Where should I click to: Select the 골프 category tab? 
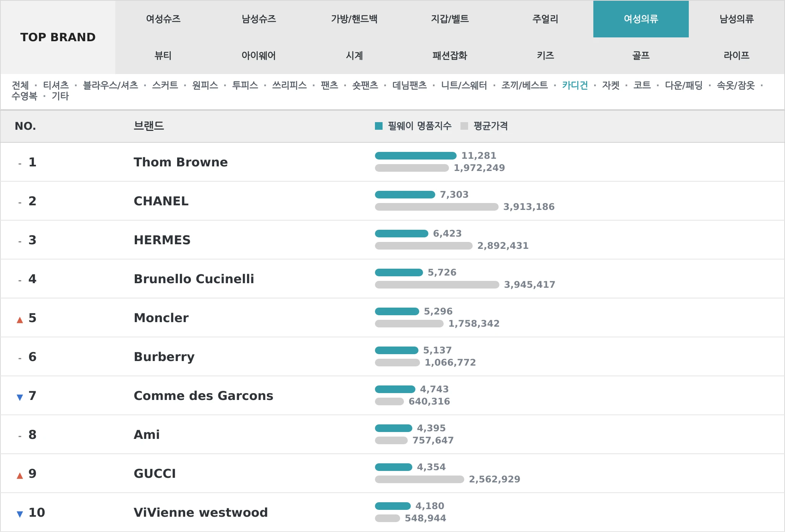click(x=641, y=55)
